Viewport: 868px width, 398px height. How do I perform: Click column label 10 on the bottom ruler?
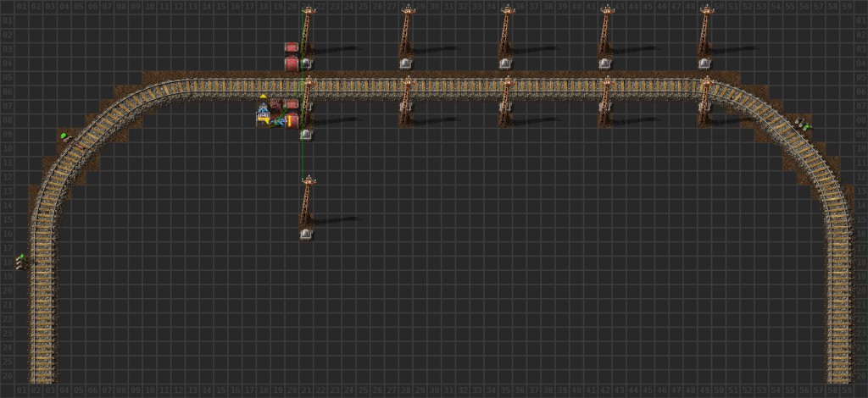click(150, 391)
